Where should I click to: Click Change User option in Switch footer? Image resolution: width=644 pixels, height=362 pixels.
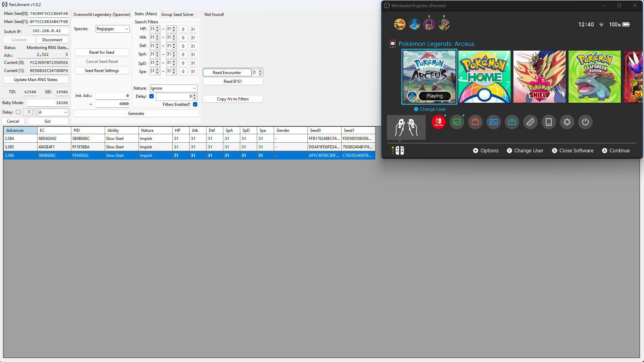point(525,151)
